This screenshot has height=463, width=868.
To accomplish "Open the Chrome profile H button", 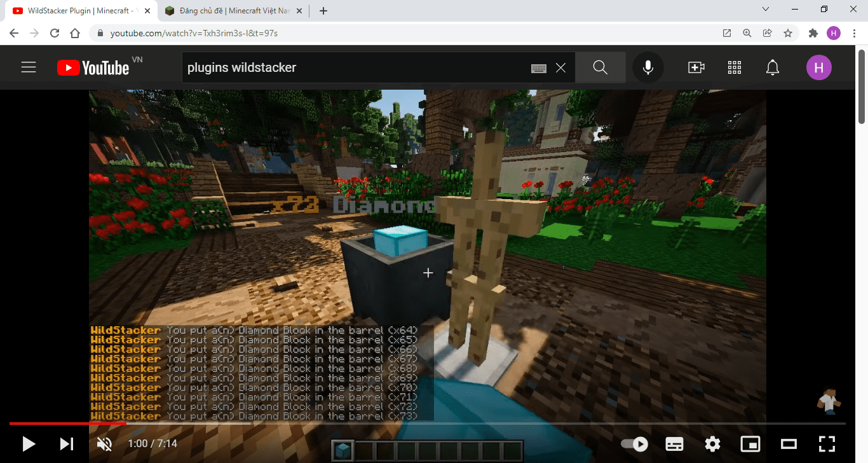I will (x=834, y=33).
